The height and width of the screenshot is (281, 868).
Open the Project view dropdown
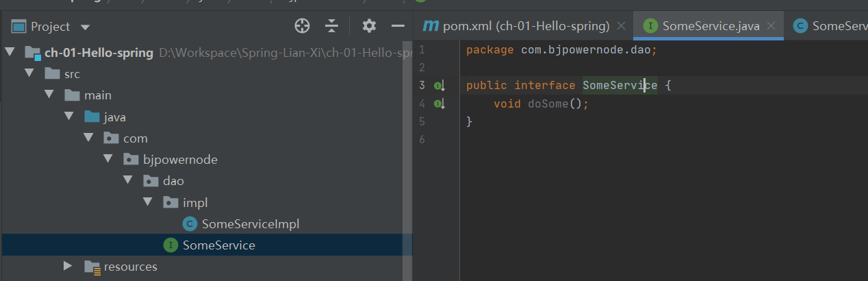[x=85, y=27]
